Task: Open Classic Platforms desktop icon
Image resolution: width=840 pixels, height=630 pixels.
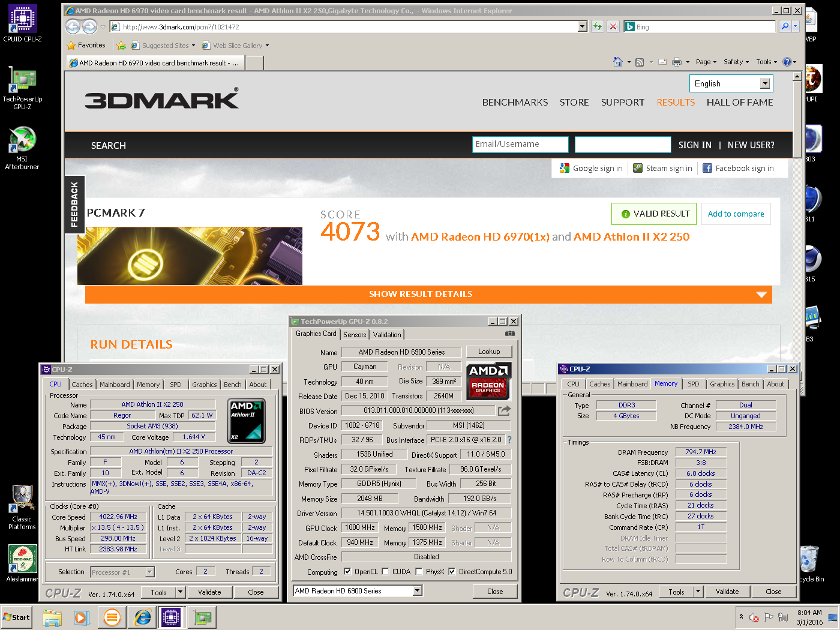Action: point(22,507)
